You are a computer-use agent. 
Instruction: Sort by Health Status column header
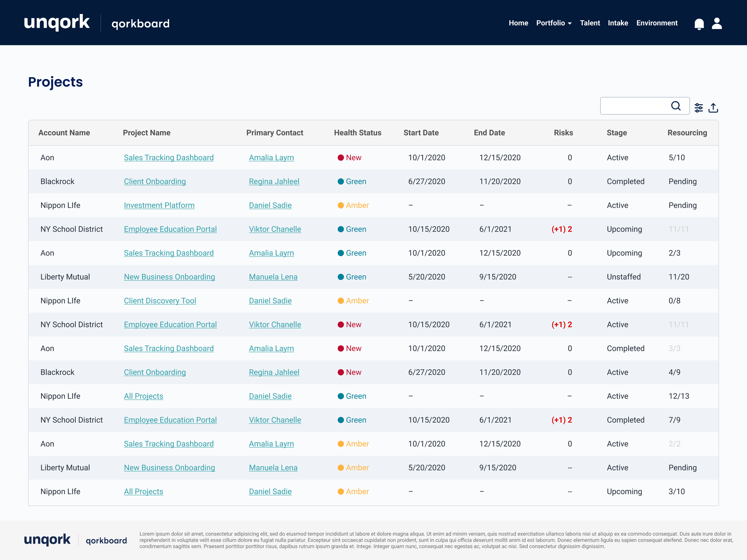(357, 133)
